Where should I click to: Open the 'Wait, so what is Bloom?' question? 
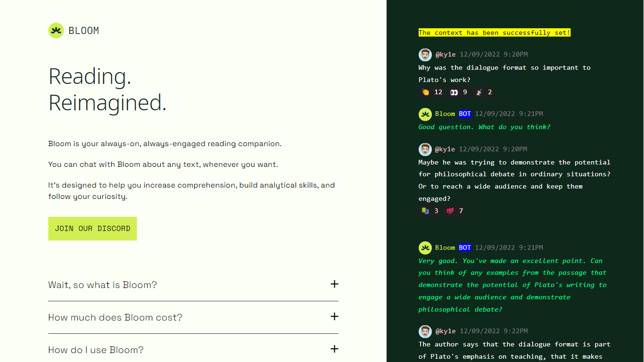tap(193, 285)
